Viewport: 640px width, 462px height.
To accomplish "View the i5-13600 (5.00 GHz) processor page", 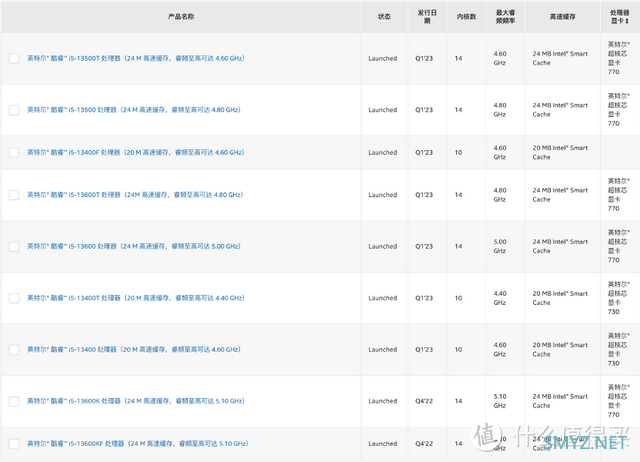I will [134, 246].
